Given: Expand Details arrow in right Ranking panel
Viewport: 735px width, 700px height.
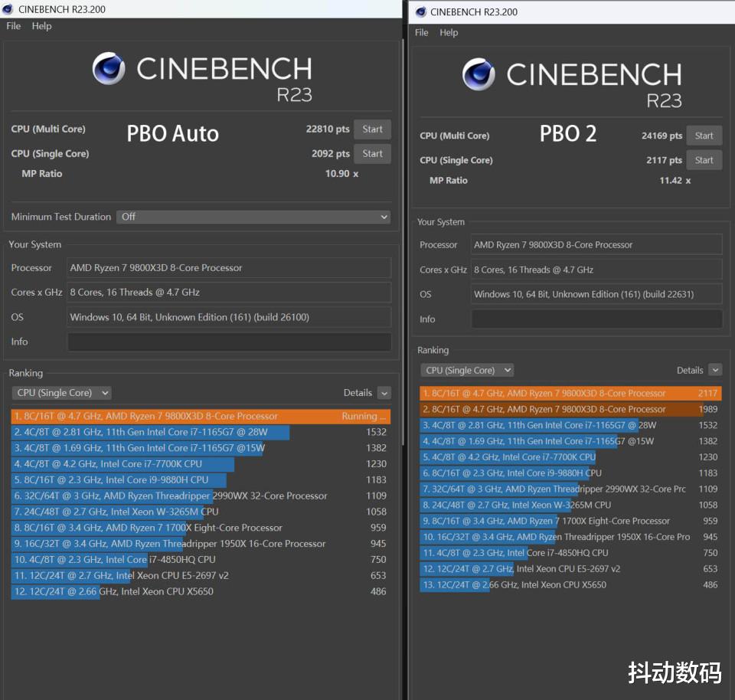Looking at the screenshot, I should pyautogui.click(x=715, y=371).
